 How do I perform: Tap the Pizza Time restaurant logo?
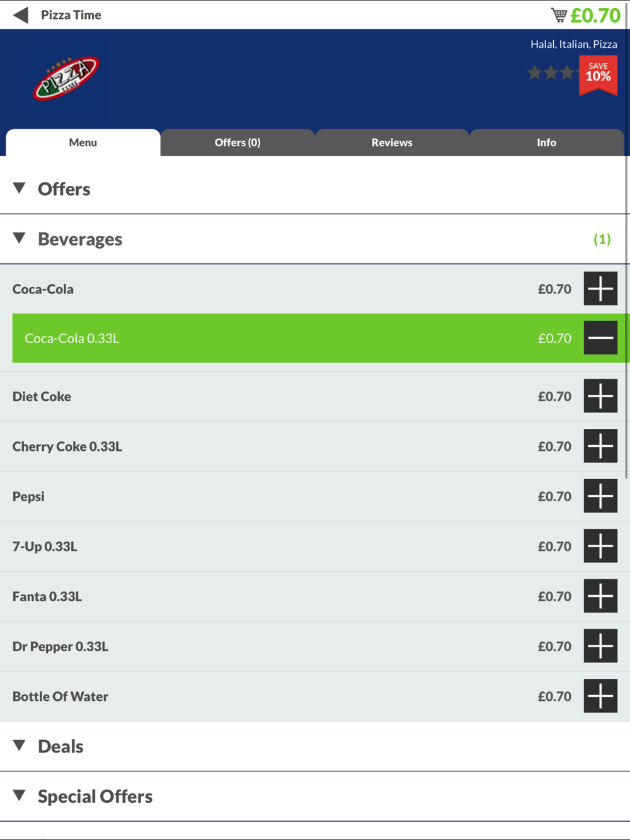[x=66, y=78]
